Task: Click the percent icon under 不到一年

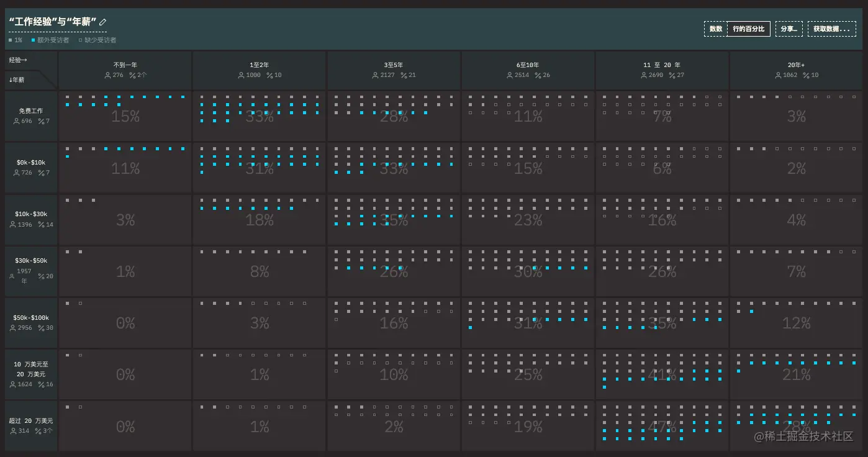Action: 133,75
